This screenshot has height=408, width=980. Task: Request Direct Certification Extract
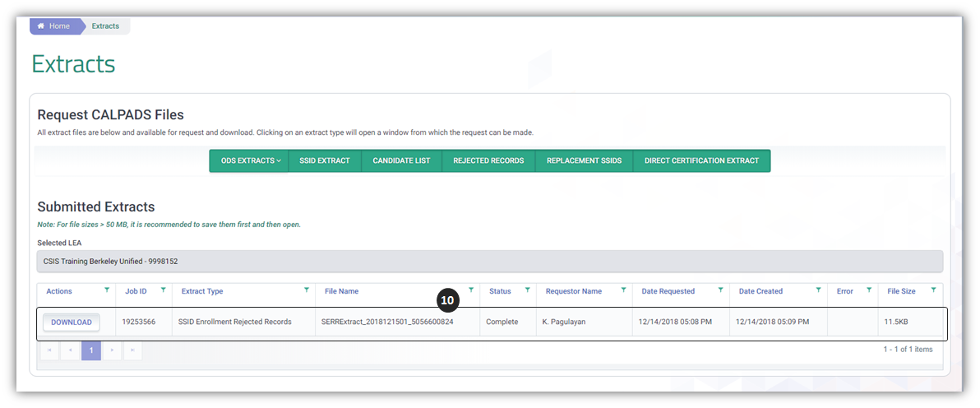pos(701,161)
